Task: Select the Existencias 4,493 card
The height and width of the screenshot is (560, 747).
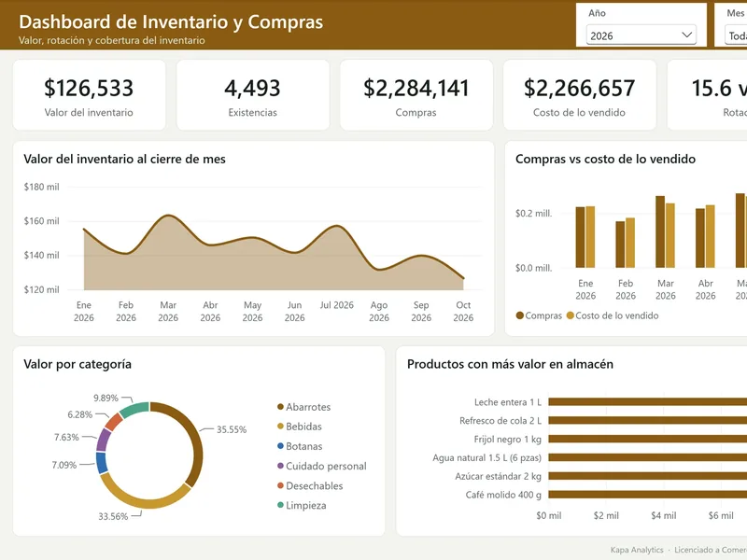Action: (252, 95)
